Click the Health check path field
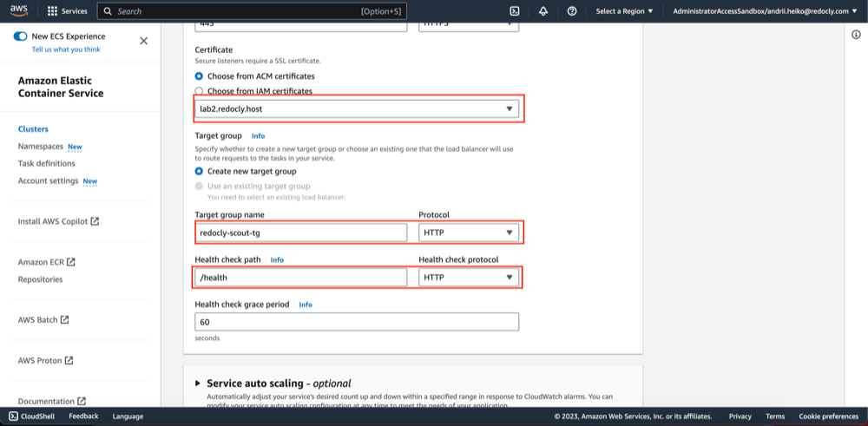This screenshot has height=426, width=868. point(301,278)
